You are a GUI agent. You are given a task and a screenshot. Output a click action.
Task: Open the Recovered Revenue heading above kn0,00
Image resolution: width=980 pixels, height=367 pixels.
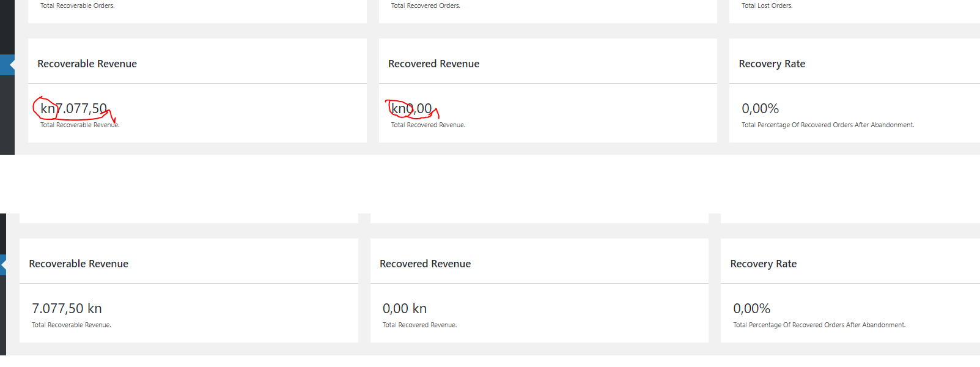[434, 64]
